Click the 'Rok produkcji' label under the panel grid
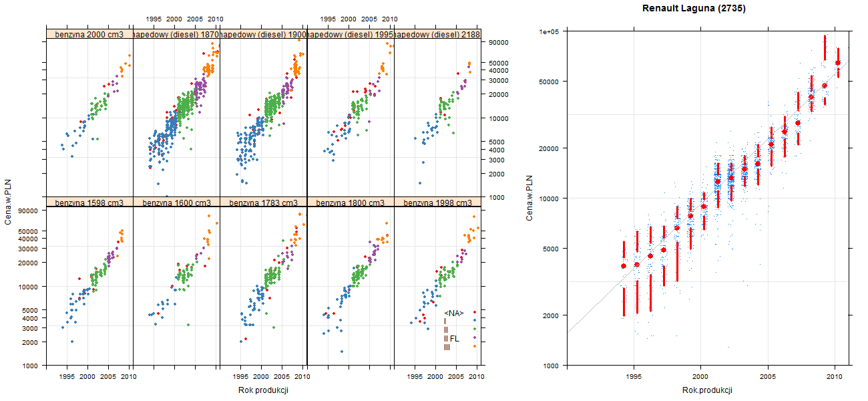The width and height of the screenshot is (868, 401). 263,390
